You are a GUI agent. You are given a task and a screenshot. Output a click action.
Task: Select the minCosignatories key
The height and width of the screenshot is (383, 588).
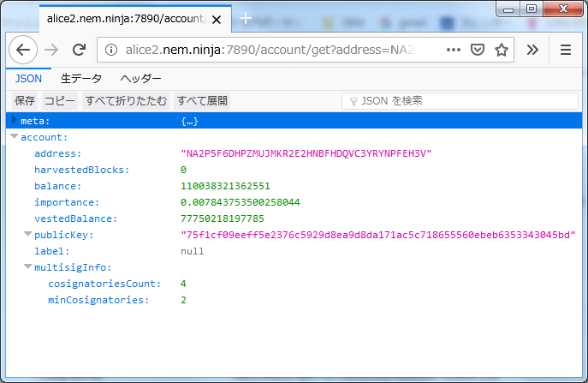click(x=98, y=300)
